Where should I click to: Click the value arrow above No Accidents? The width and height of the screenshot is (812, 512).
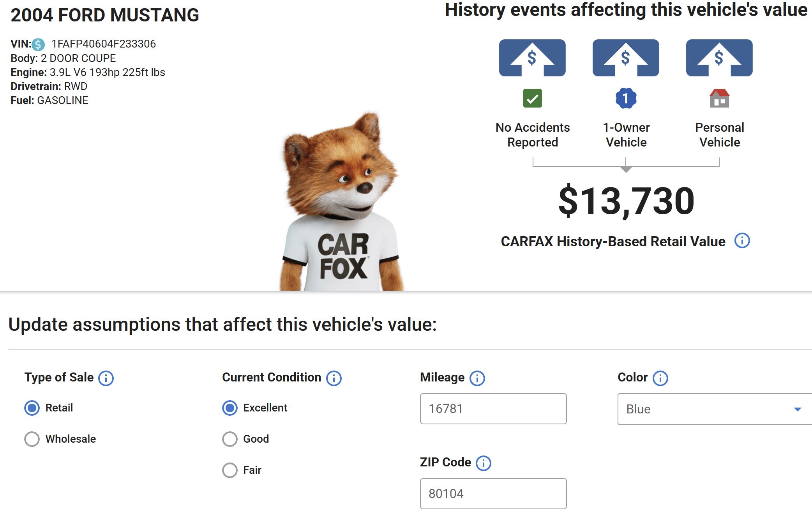point(532,58)
